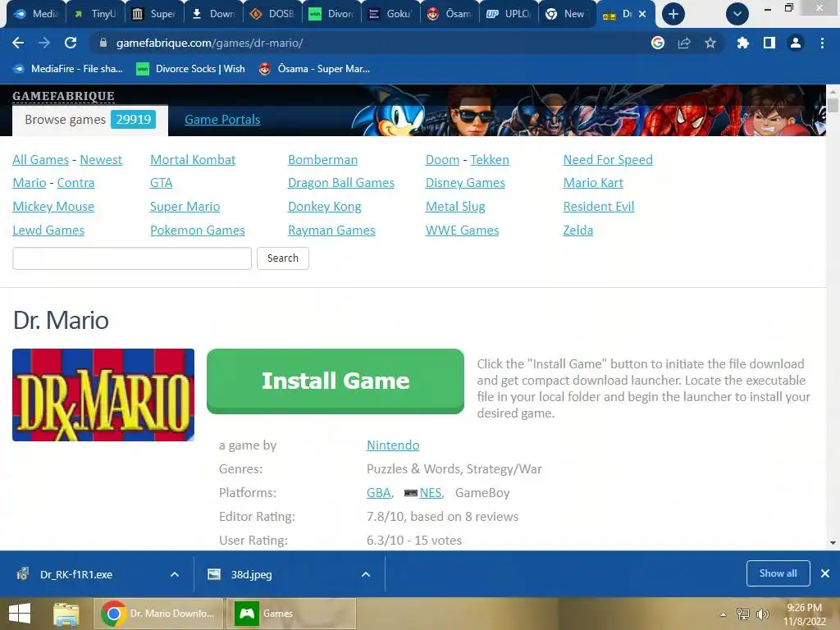Close the active Dr. Mario tab
The height and width of the screenshot is (630, 840).
point(642,14)
